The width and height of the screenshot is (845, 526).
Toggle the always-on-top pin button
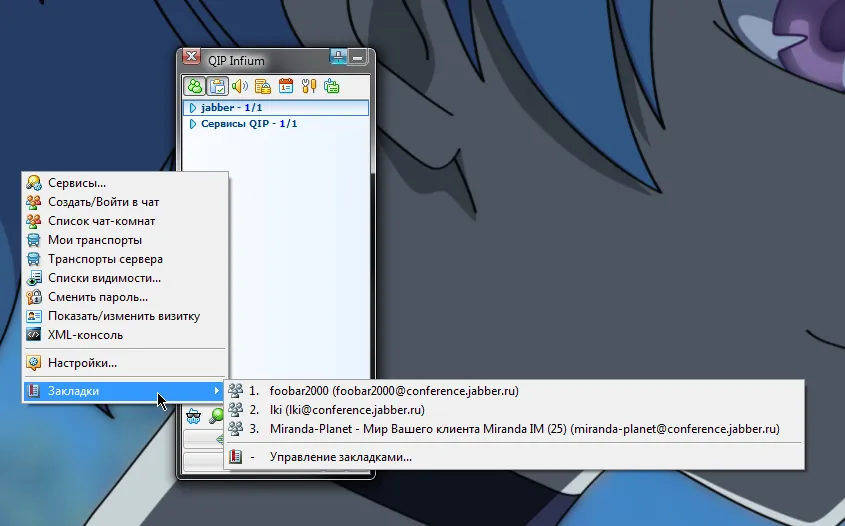[338, 56]
